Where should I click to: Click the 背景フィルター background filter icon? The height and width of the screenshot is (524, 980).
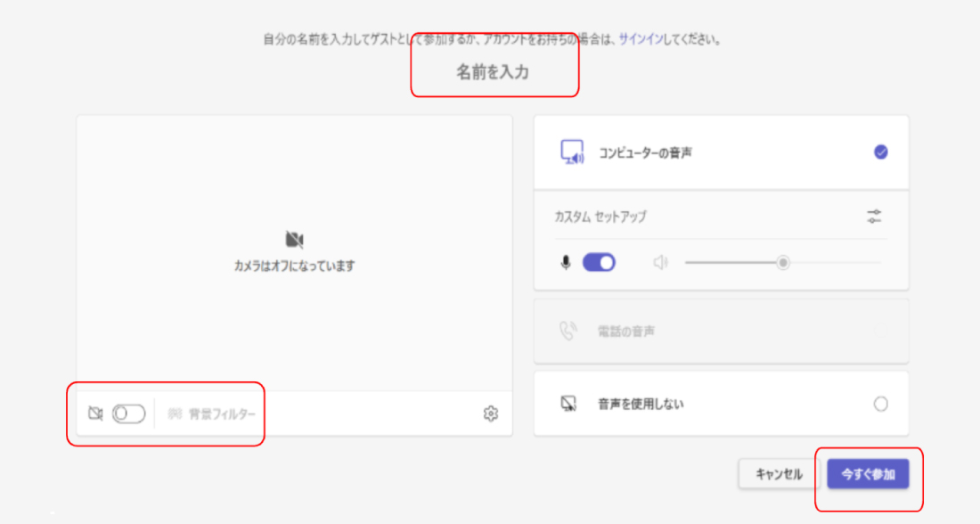tap(175, 413)
